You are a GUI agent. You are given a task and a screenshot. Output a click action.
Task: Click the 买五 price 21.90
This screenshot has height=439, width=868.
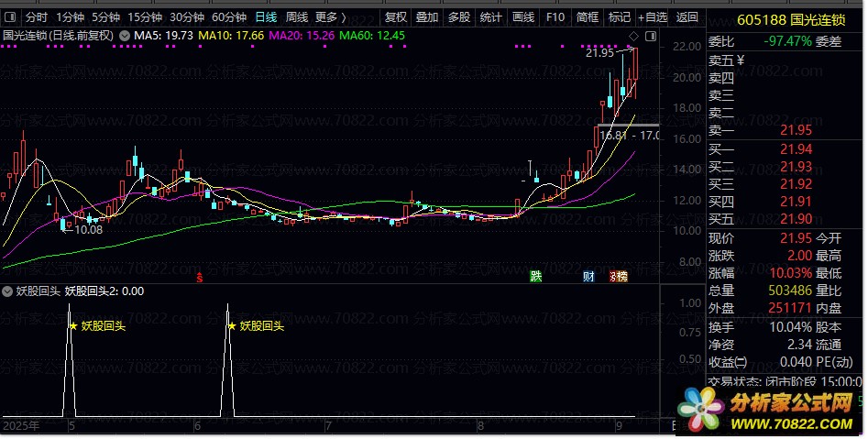pos(796,220)
